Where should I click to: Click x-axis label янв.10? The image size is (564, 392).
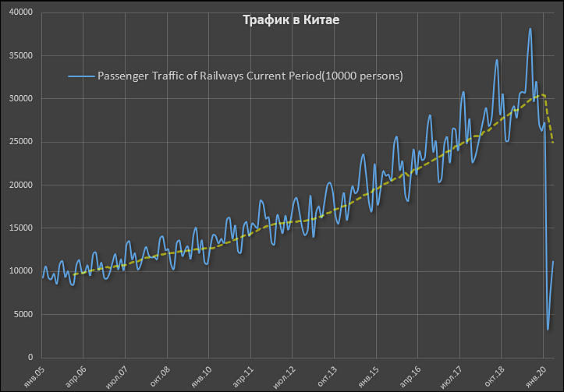point(201,376)
